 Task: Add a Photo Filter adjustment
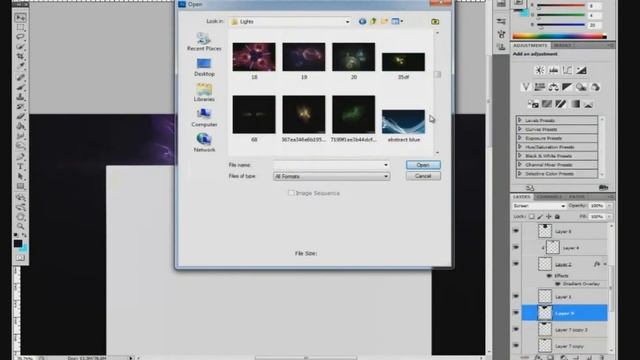click(581, 87)
